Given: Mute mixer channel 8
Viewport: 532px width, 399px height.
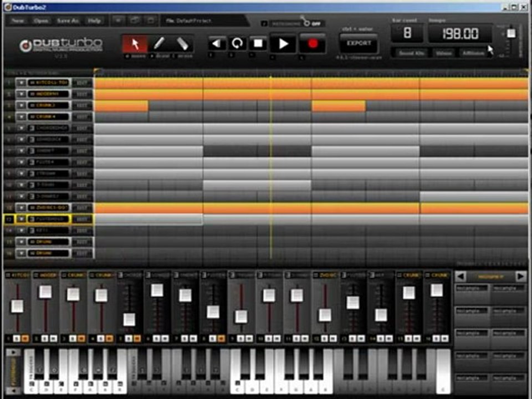Looking at the screenshot, I should (221, 339).
